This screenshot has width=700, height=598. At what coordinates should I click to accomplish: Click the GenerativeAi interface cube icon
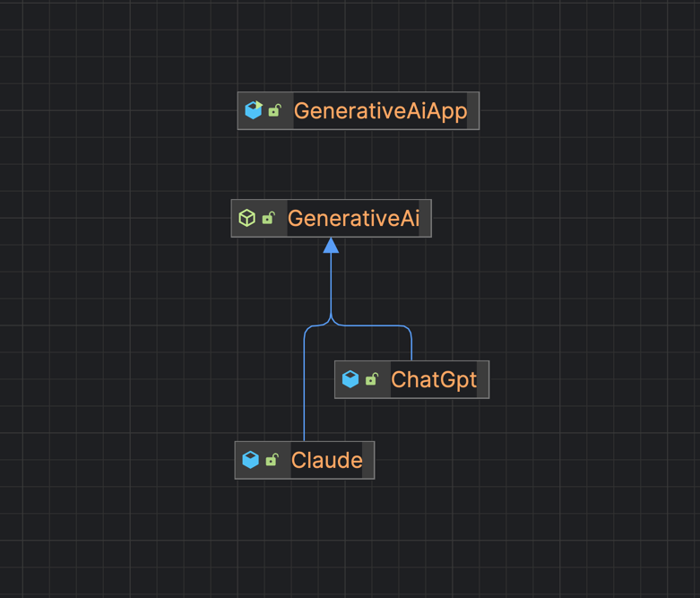coord(247,218)
